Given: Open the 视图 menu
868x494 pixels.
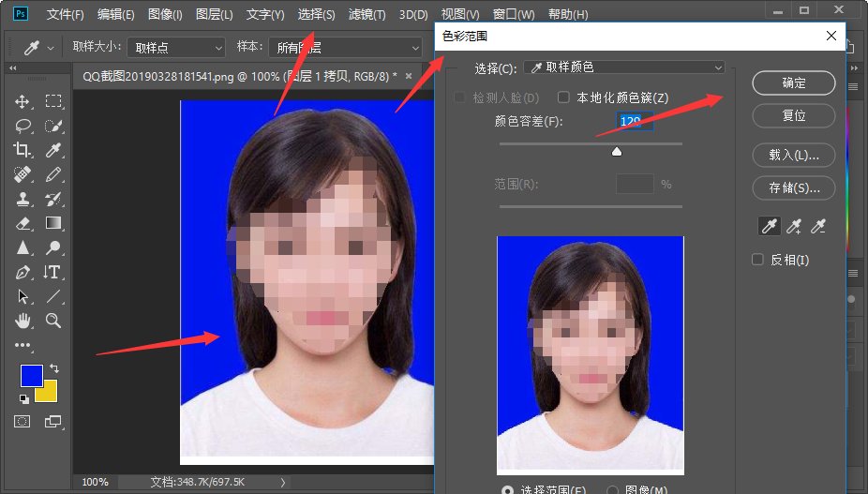Looking at the screenshot, I should [x=460, y=14].
